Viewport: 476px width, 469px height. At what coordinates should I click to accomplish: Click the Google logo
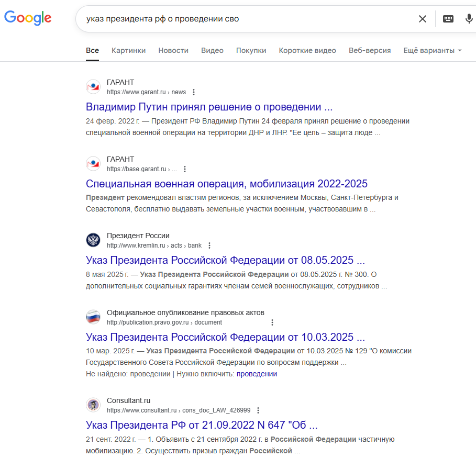click(28, 18)
